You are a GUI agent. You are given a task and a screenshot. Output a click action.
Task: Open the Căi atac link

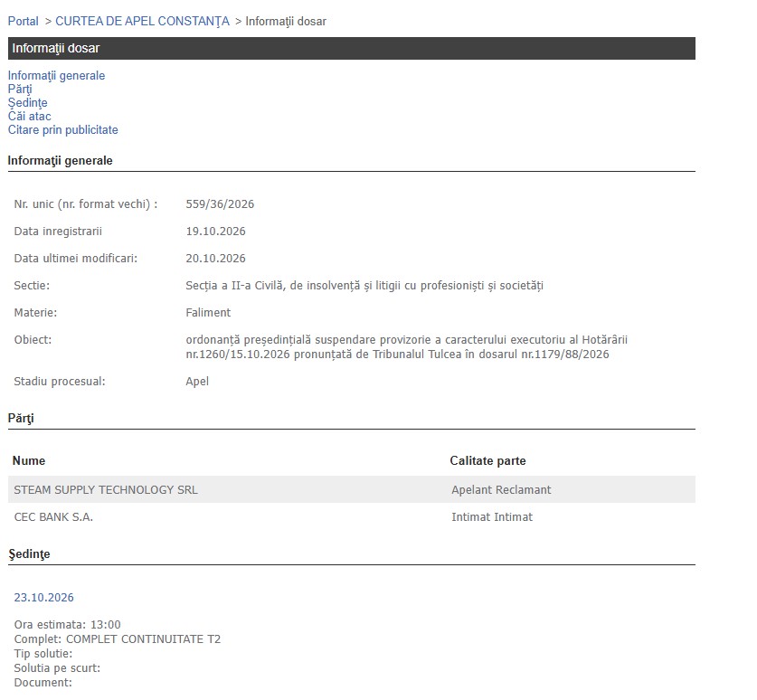click(x=30, y=116)
